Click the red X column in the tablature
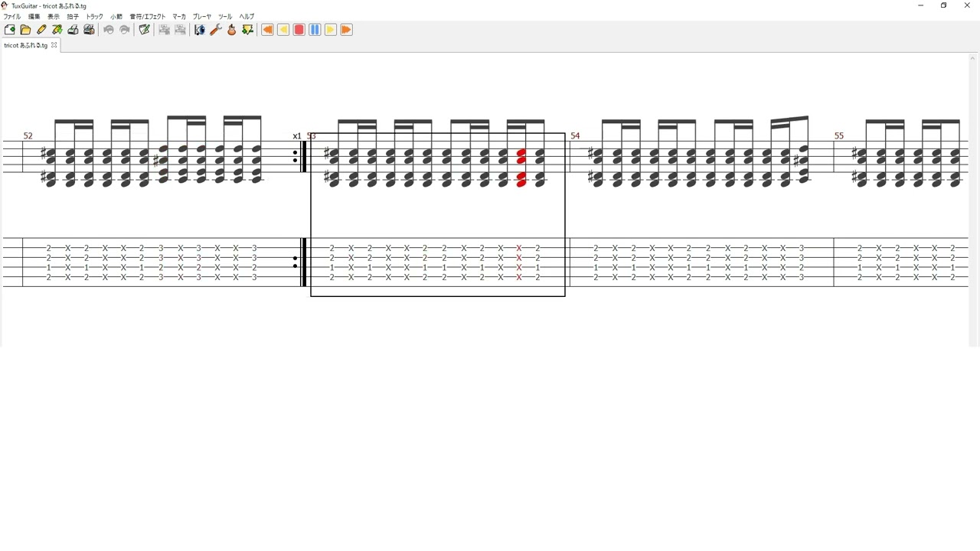The image size is (980, 551). tap(519, 262)
